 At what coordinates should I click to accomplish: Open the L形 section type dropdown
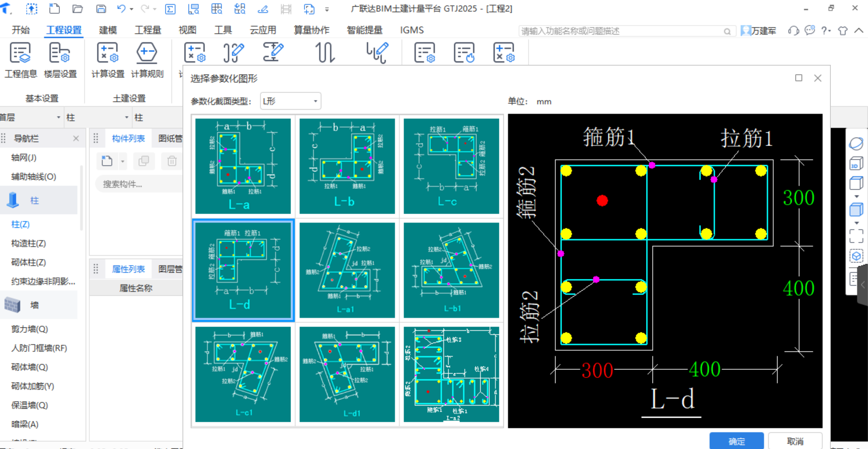[290, 101]
